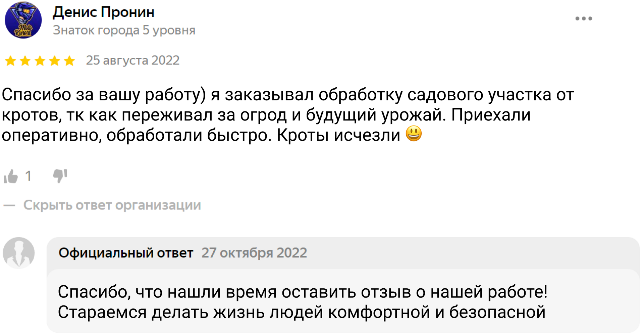
Task: Click the fifth yellow rating star
Action: 69,61
